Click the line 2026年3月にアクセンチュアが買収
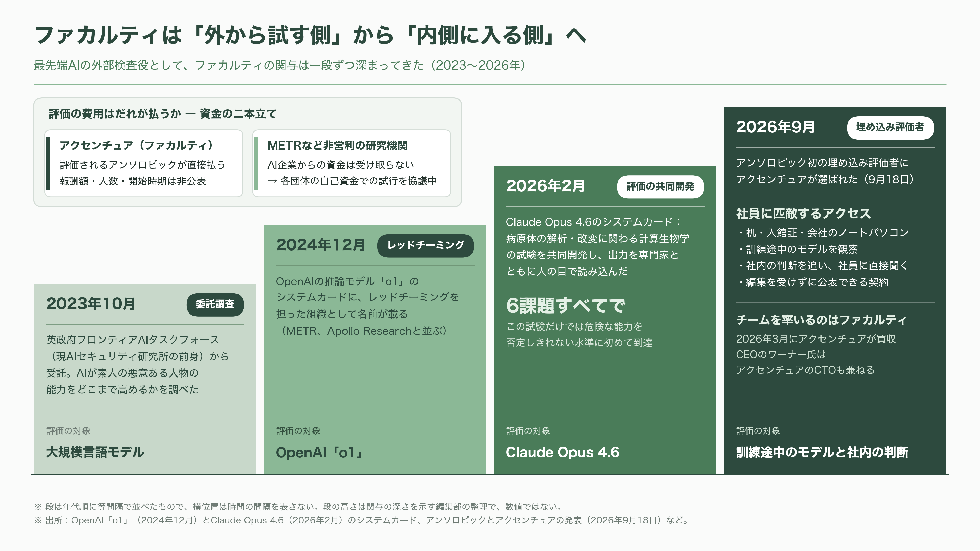Image resolution: width=980 pixels, height=551 pixels. pyautogui.click(x=816, y=339)
